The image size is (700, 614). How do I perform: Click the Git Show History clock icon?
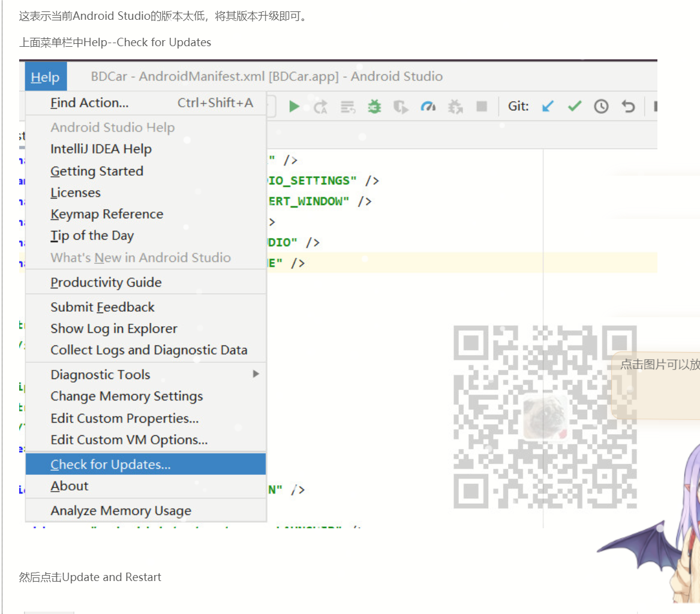601,106
